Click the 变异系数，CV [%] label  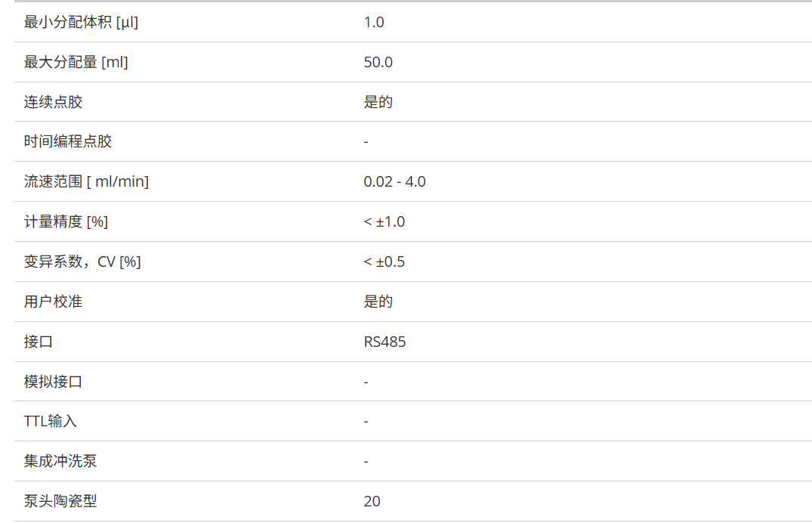pyautogui.click(x=82, y=261)
